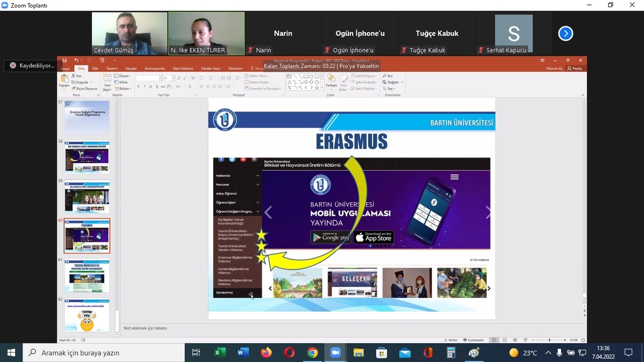Open Metin Yönü text direction dropdown

point(257,76)
